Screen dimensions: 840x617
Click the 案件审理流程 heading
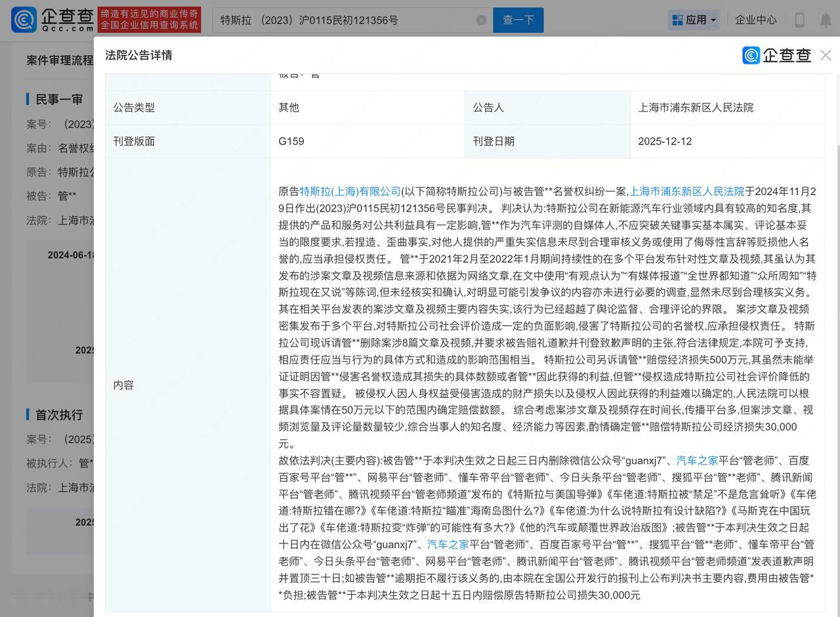pyautogui.click(x=60, y=60)
